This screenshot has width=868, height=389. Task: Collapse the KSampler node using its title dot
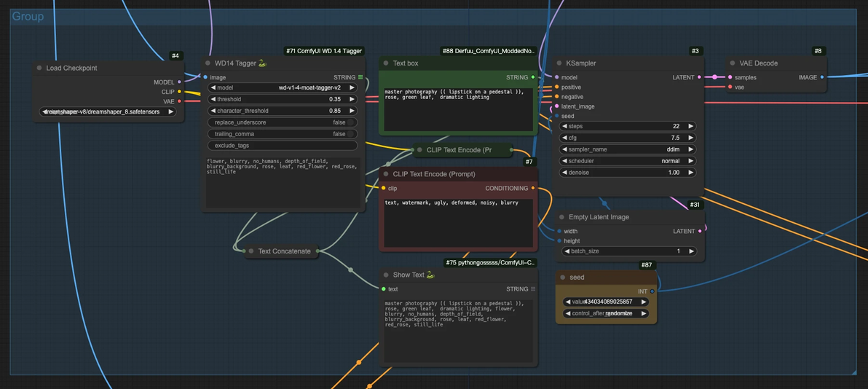pos(559,63)
